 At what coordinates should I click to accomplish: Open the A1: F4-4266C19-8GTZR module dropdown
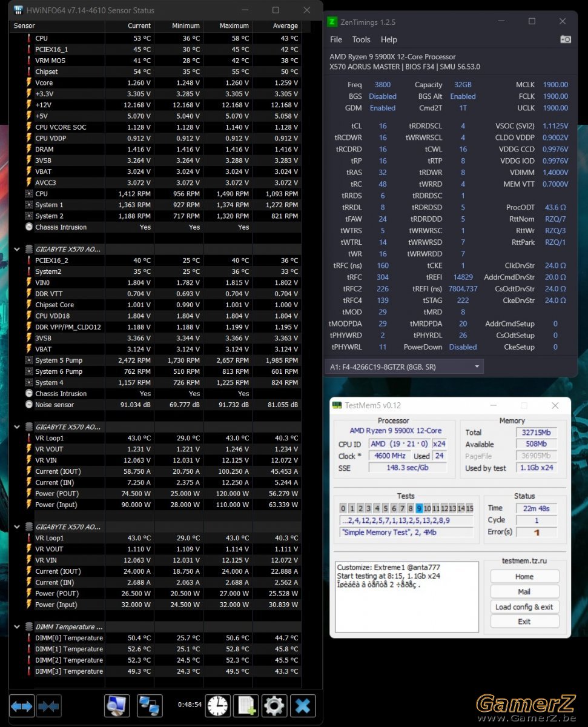tap(405, 367)
